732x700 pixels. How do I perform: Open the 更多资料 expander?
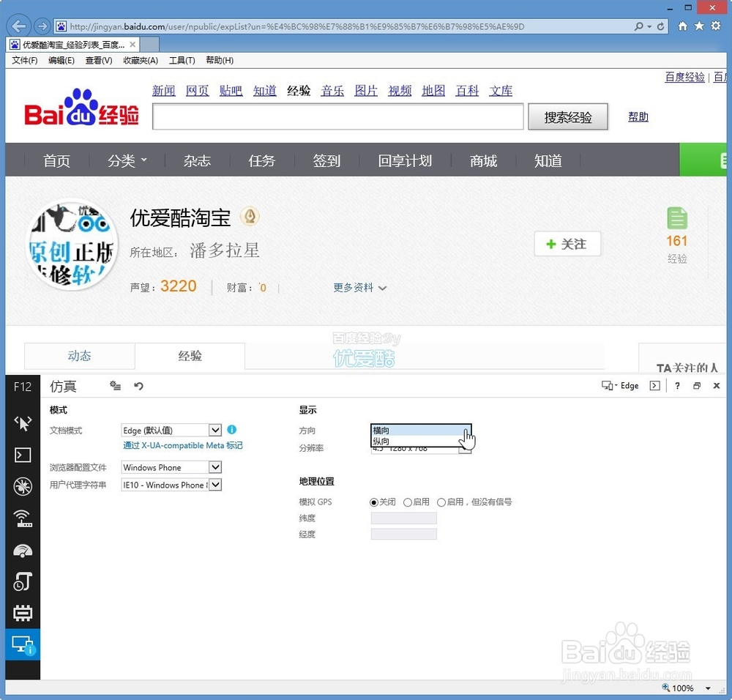(x=359, y=288)
